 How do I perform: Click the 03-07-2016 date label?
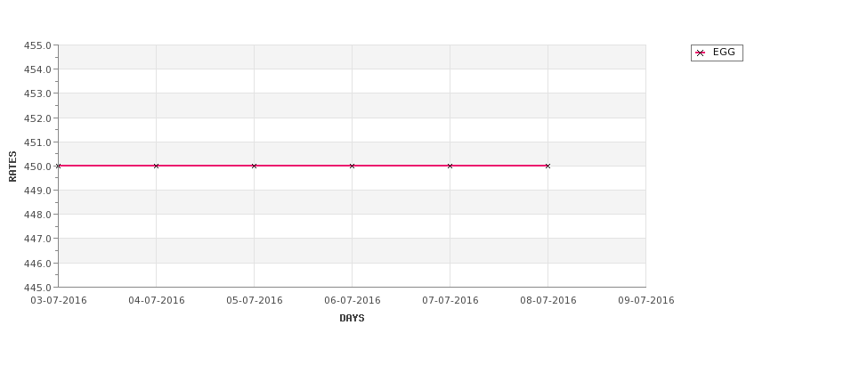click(x=59, y=301)
